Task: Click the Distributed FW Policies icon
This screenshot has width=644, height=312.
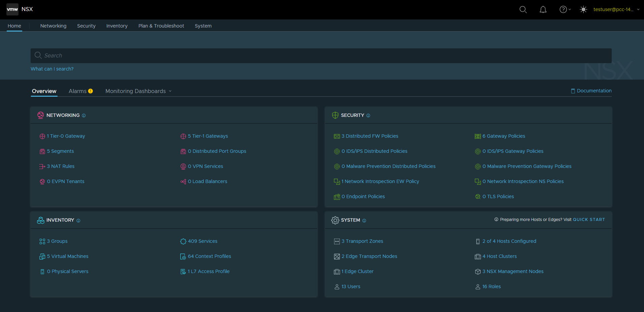Action: tap(337, 136)
